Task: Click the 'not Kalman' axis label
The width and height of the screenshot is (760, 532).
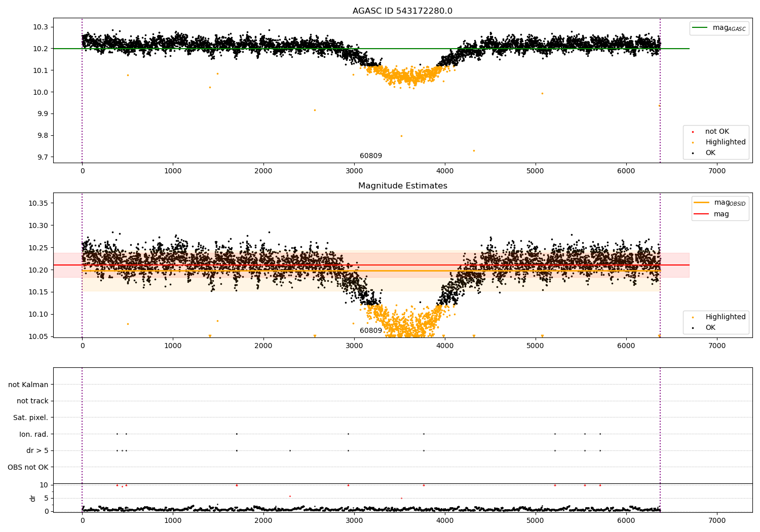Action: (x=28, y=385)
